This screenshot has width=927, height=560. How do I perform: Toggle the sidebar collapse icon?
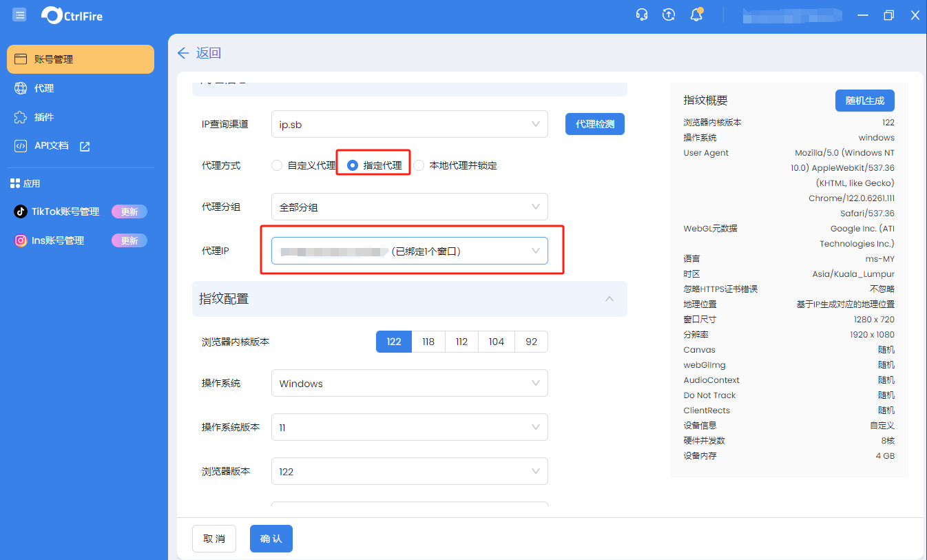pos(19,14)
